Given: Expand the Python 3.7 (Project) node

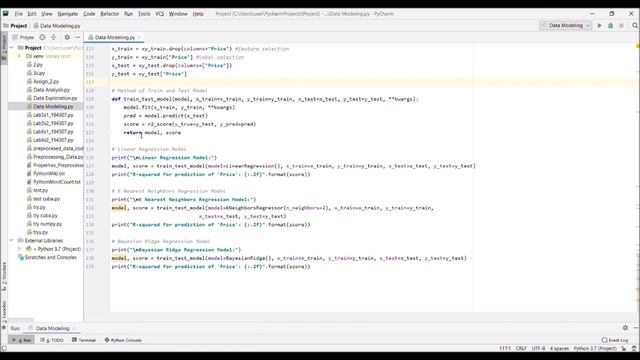Looking at the screenshot, I should click(19, 249).
